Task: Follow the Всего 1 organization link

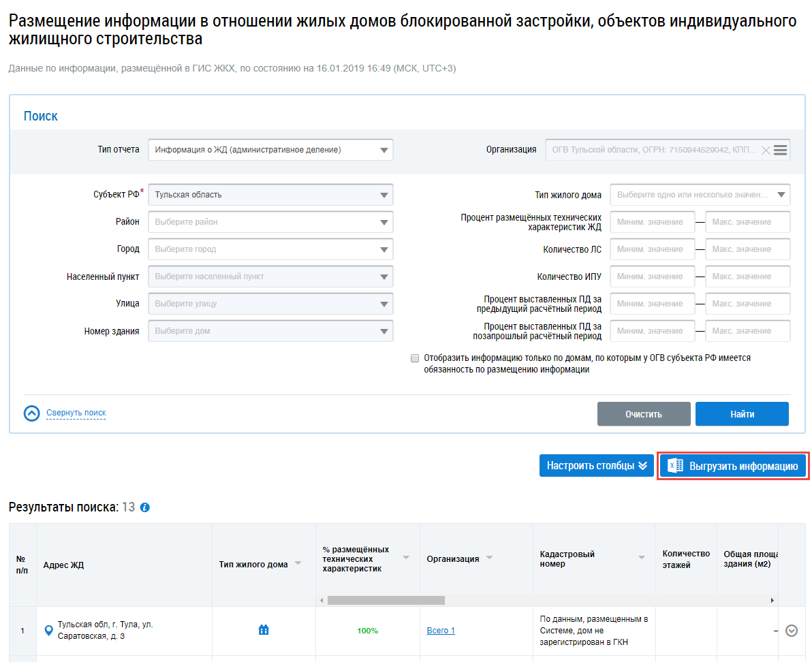Action: (441, 631)
